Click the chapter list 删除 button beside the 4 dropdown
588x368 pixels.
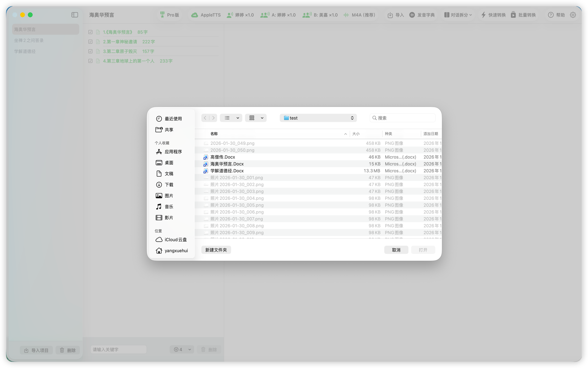pos(209,350)
